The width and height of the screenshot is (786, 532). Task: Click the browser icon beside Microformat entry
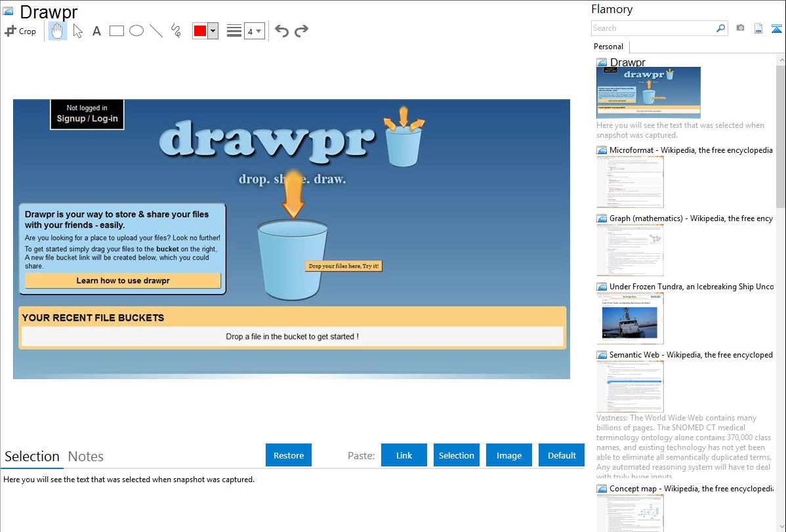(602, 150)
